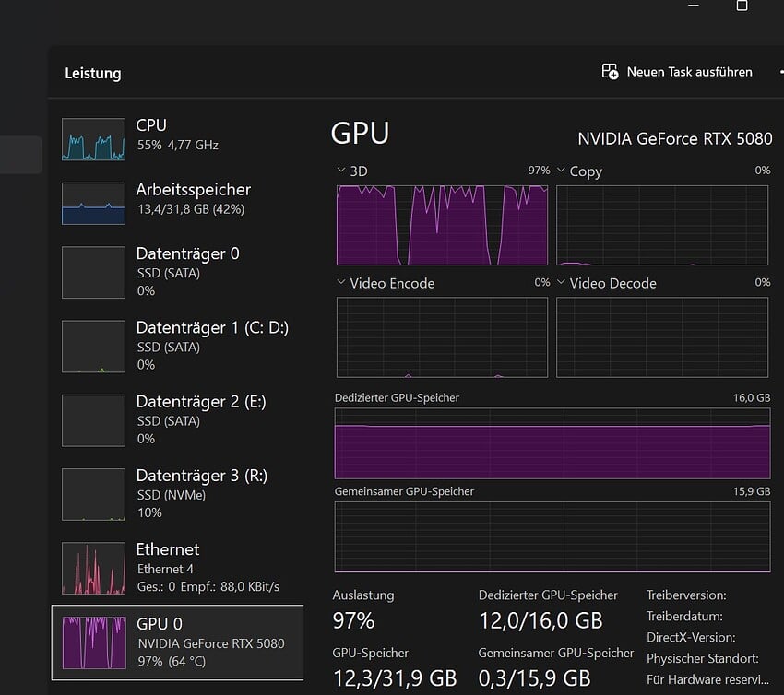Screen dimensions: 784x695
Task: Open the Copy engine dropdown
Action: point(560,171)
